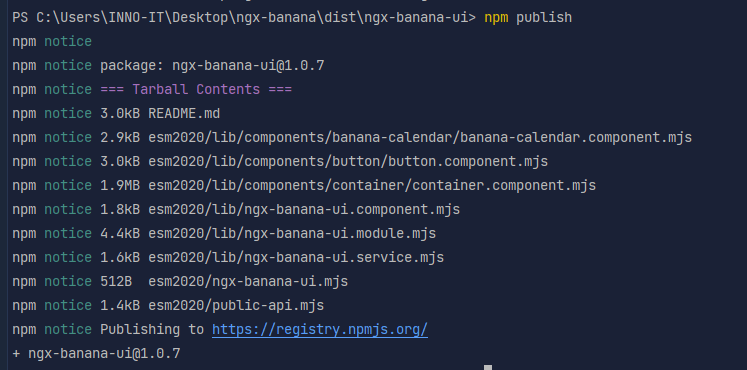
Task: Click the 'Publishing to' notice text
Action: coord(152,330)
